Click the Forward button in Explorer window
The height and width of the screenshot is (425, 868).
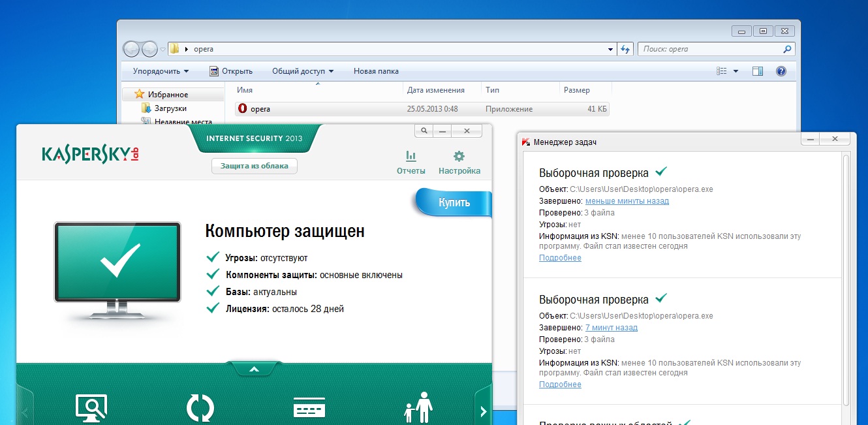(x=149, y=49)
